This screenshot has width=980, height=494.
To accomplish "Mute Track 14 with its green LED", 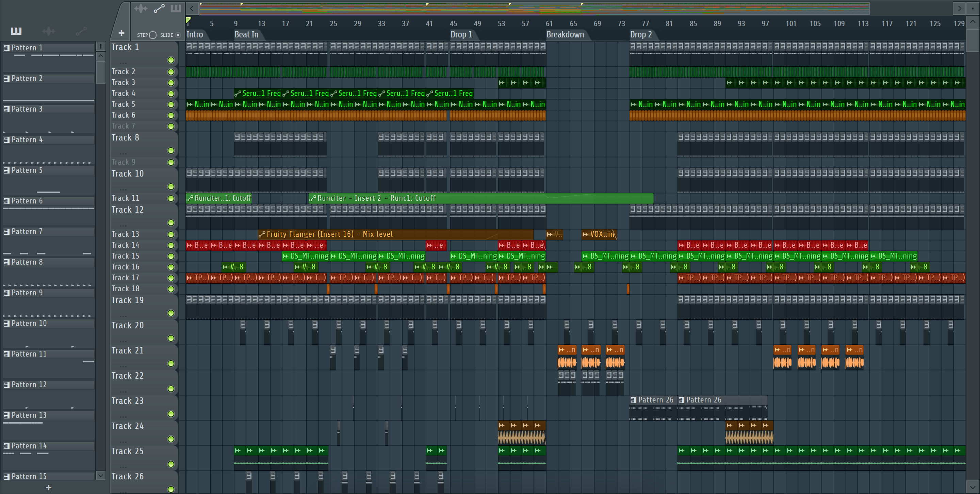I will (171, 246).
